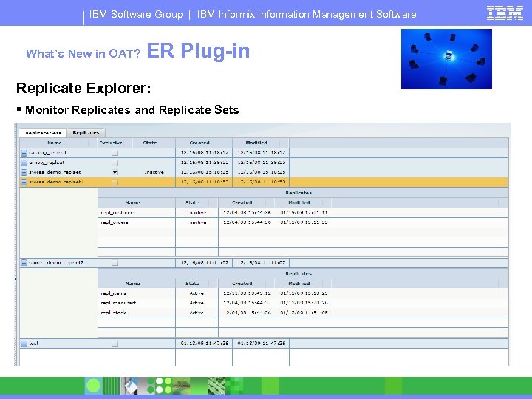Click Modified date 01/13/09 of test row
Viewport: 532px width, 399px height.
coord(262,344)
